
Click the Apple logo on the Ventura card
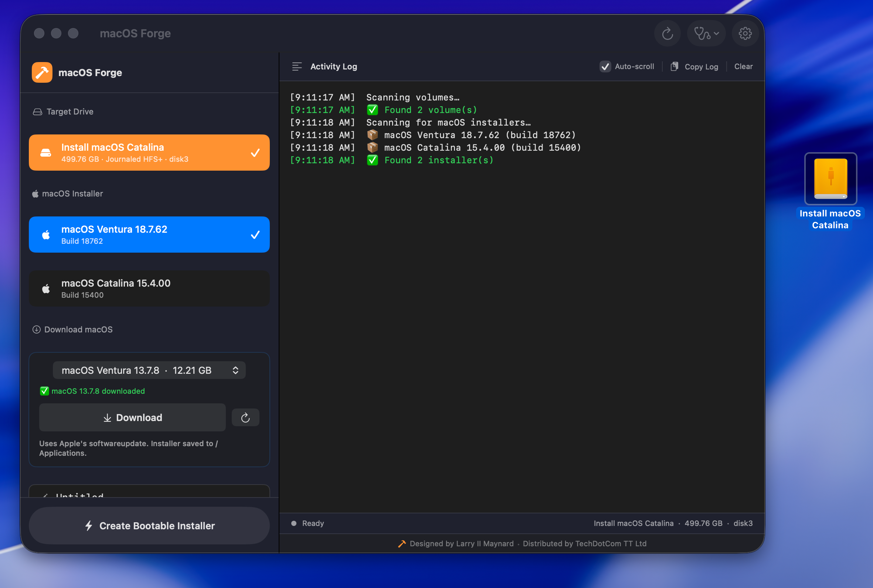click(46, 235)
